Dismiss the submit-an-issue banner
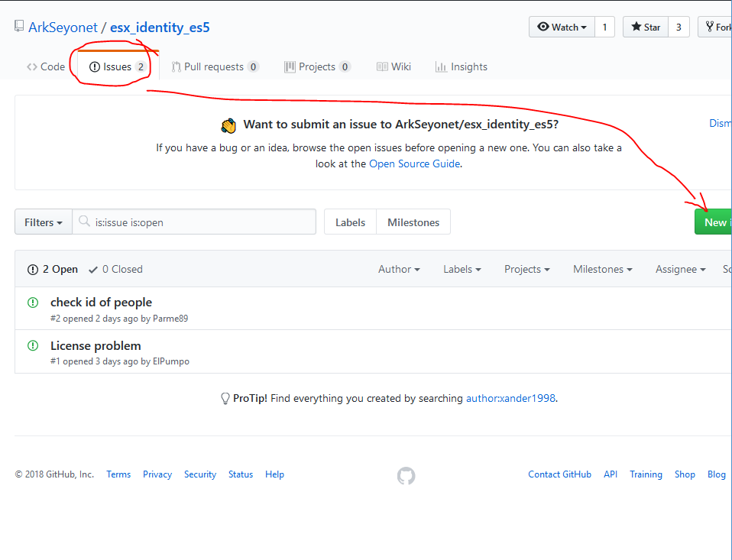732x560 pixels. [x=721, y=123]
